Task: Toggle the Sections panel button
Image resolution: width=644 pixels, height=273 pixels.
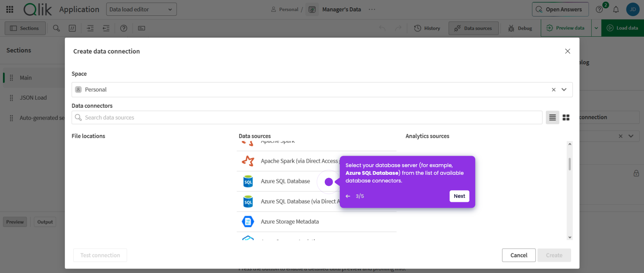Action: click(25, 28)
